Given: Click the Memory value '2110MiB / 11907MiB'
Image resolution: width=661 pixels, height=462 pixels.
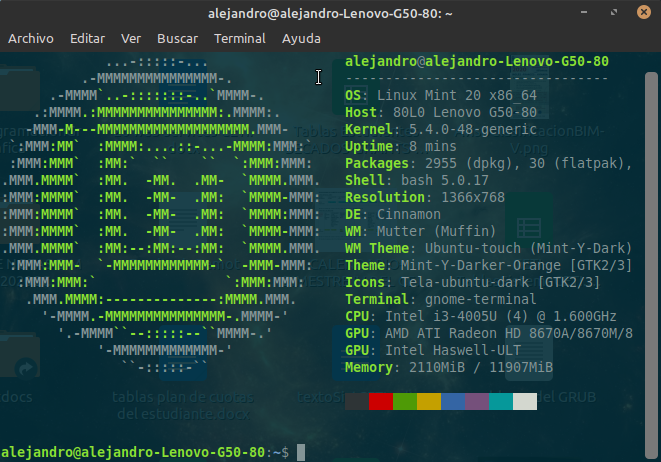Looking at the screenshot, I should coord(481,368).
